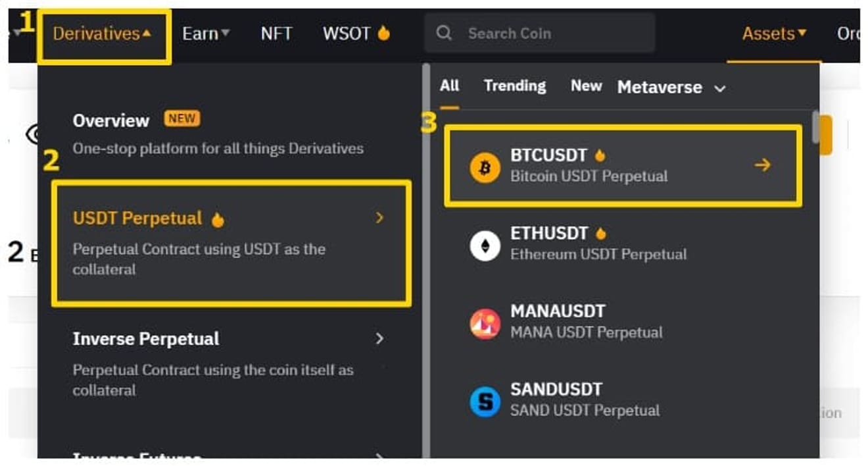Screen dimensions: 868x466
Task: Click the Ethereum coin icon
Action: click(x=485, y=246)
